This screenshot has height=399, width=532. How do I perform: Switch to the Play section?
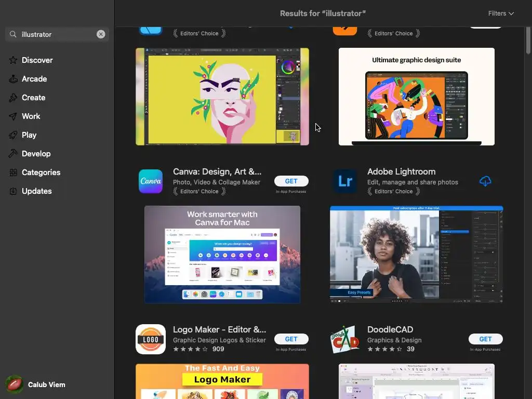coord(29,135)
